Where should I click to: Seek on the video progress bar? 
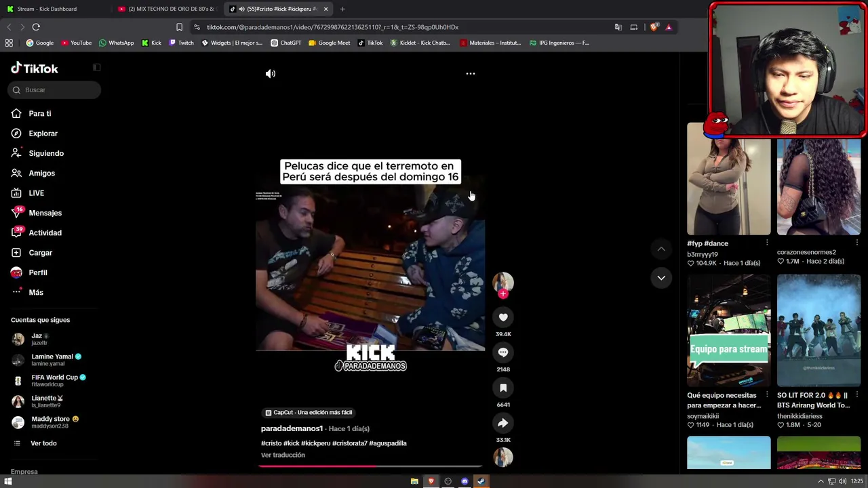coord(370,466)
